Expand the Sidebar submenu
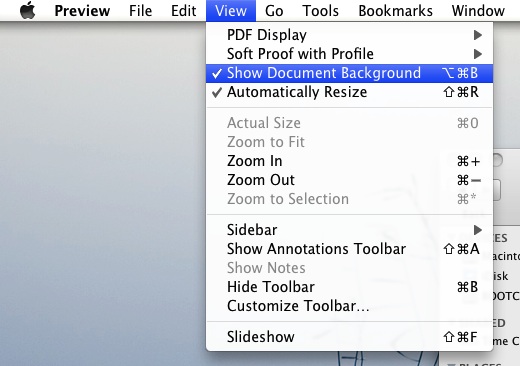The width and height of the screenshot is (520, 366). pos(349,230)
